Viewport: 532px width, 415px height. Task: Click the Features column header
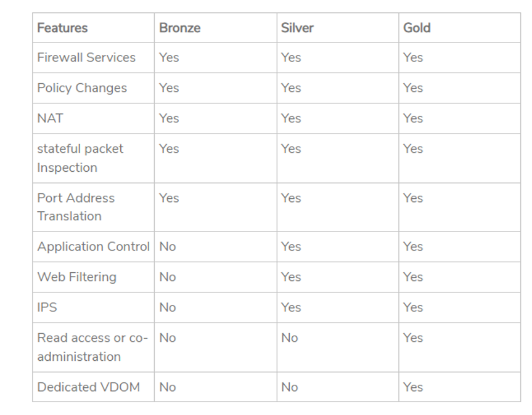point(62,28)
